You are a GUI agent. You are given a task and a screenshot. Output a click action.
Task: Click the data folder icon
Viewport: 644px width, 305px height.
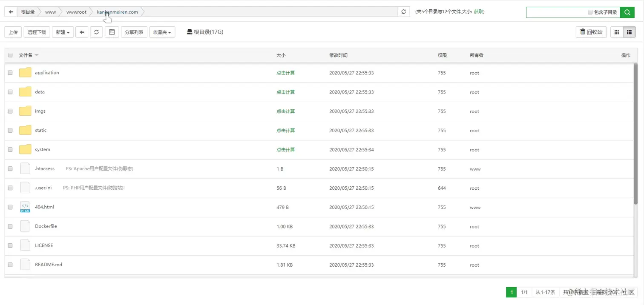(x=25, y=92)
